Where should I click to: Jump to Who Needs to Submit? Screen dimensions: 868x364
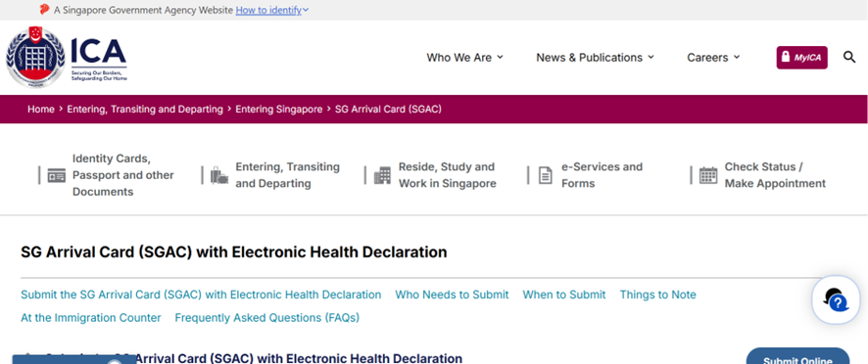(452, 295)
